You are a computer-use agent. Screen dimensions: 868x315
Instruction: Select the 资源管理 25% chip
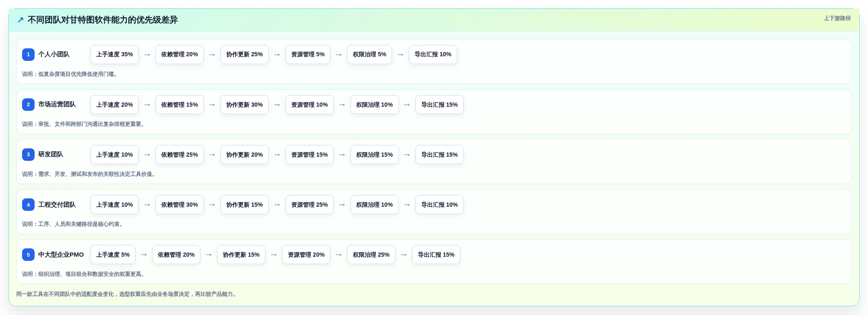click(x=310, y=205)
